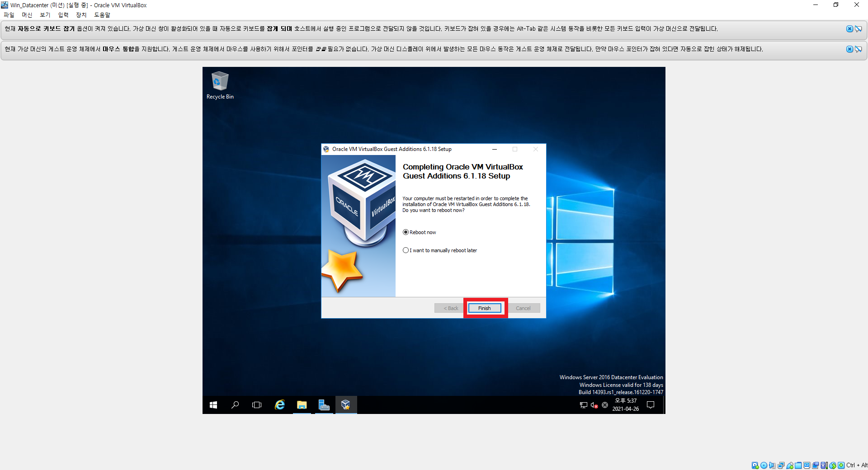Click the hard disk activity status icon

tap(755, 465)
